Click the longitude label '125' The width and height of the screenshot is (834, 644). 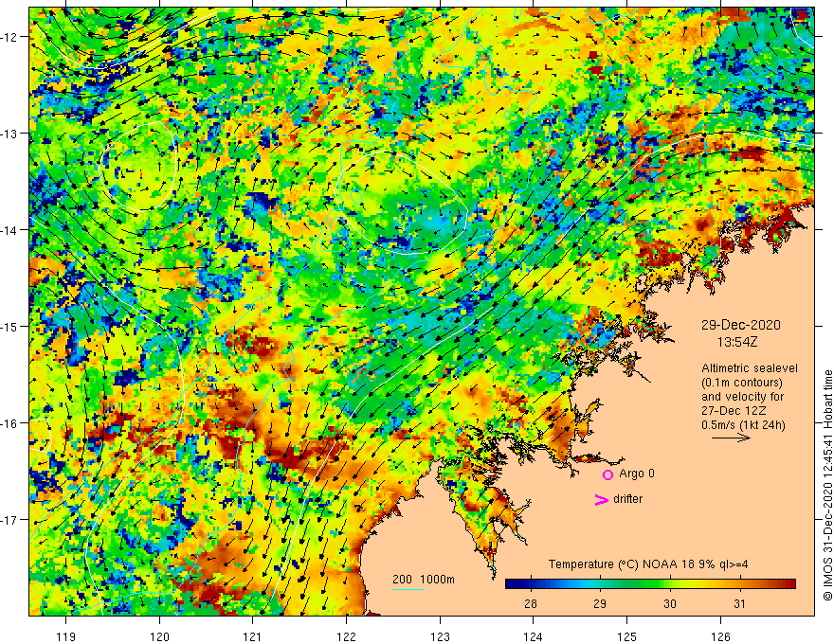[627, 636]
